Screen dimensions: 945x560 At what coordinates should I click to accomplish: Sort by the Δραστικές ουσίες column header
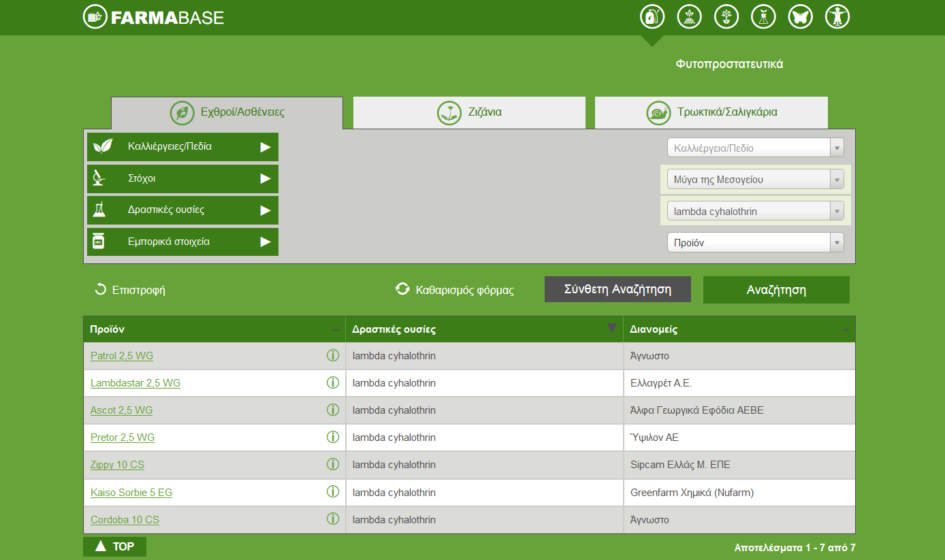click(485, 329)
